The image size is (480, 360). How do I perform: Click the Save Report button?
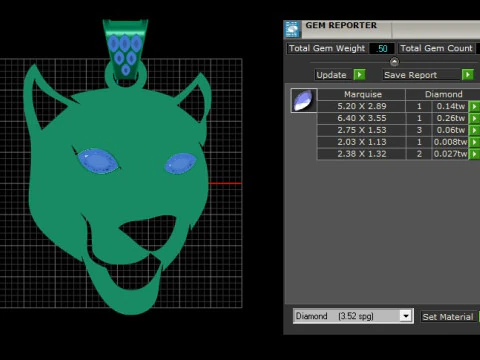pyautogui.click(x=421, y=75)
